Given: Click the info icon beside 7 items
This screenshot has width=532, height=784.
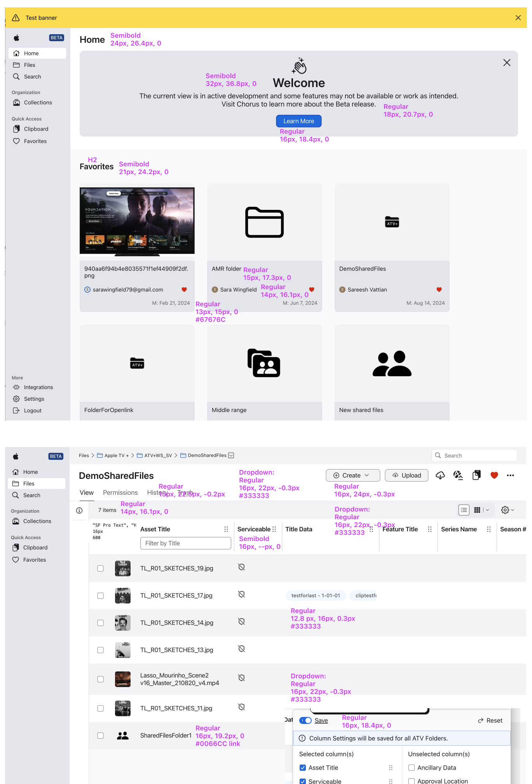Looking at the screenshot, I should pos(79,510).
